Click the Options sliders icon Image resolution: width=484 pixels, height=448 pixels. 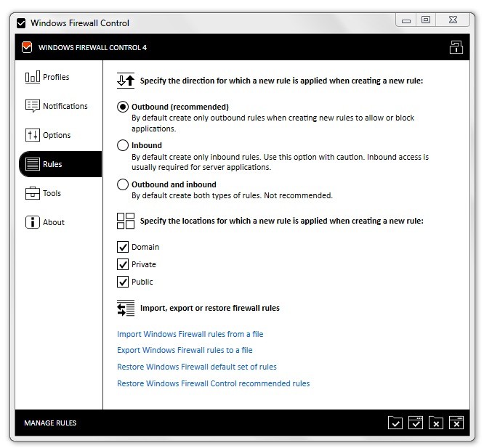[33, 135]
